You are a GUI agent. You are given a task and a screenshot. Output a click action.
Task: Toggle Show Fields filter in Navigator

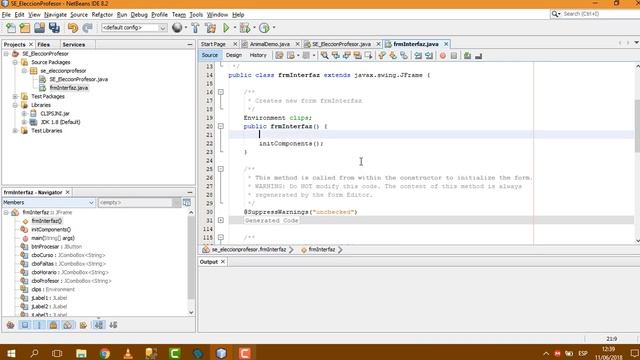tap(25, 325)
